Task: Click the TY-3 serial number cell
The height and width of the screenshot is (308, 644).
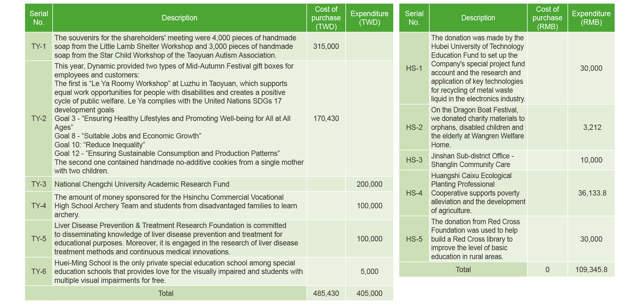Action: tap(39, 184)
